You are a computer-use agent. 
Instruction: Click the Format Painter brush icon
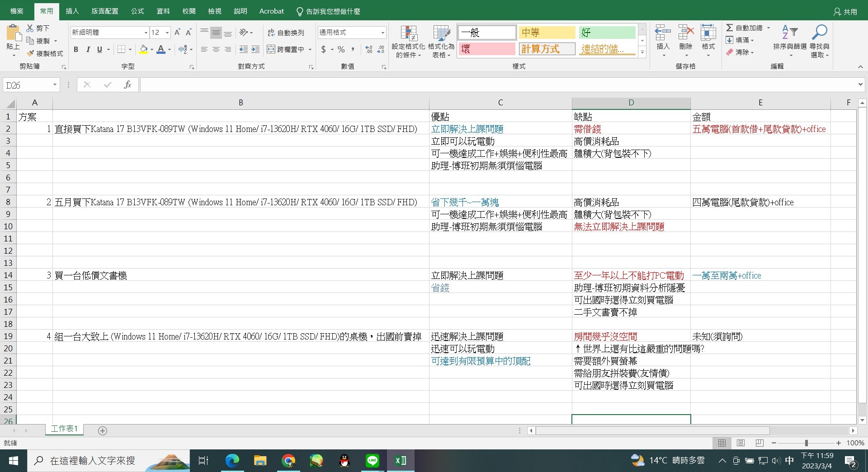[30, 53]
